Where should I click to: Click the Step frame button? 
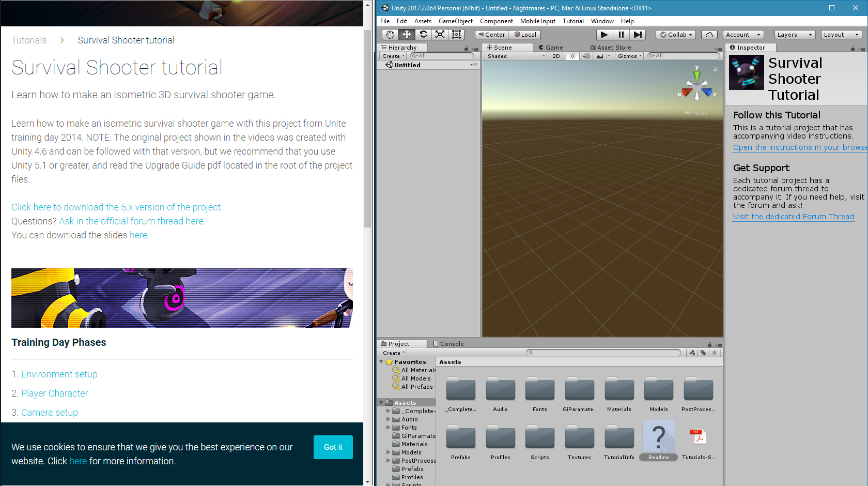click(x=638, y=35)
